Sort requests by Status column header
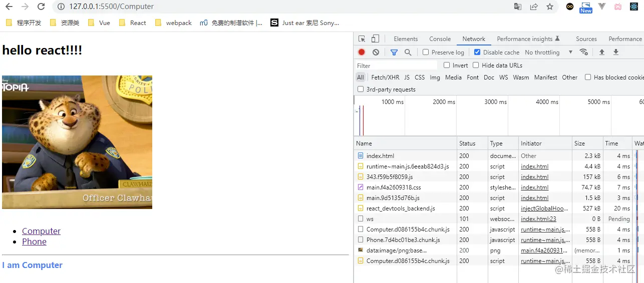 (472, 143)
